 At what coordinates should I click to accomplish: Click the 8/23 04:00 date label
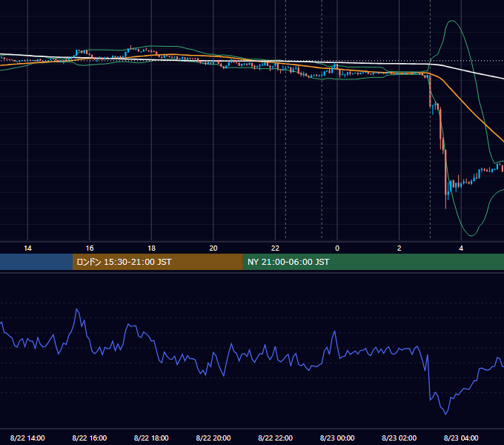[x=461, y=438]
